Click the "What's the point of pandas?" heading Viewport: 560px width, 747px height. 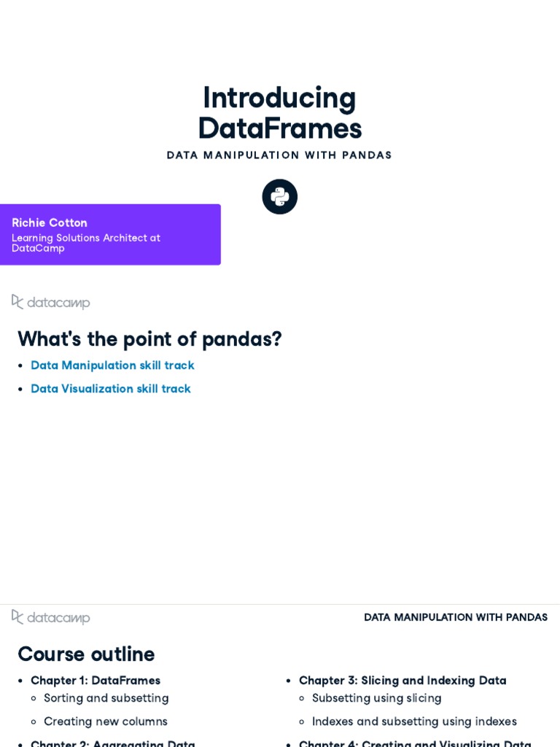(x=149, y=339)
